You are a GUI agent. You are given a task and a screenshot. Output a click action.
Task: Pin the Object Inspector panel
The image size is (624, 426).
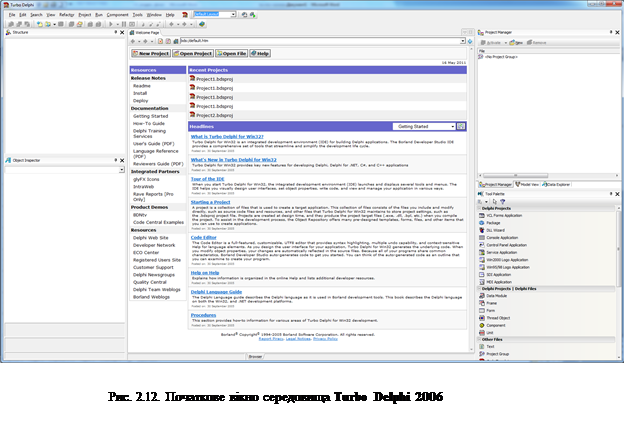click(115, 160)
